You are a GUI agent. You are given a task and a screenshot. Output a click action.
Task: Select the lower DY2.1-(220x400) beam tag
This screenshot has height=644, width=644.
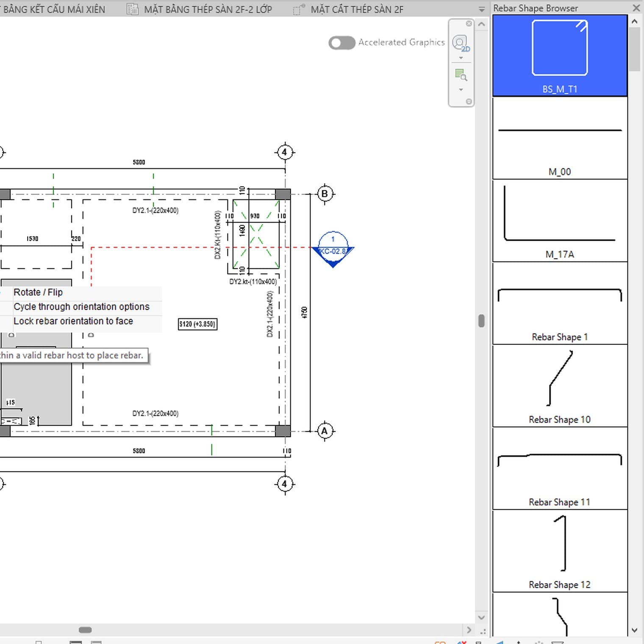point(155,414)
